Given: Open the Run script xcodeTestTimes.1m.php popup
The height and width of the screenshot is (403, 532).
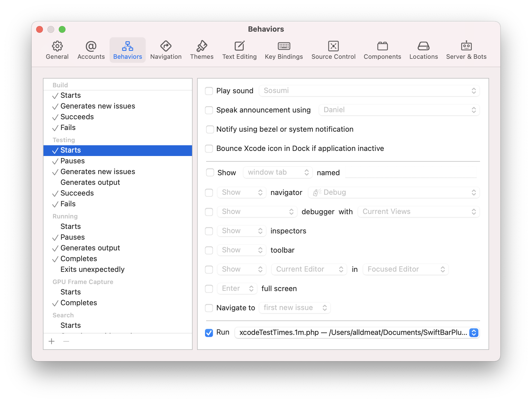Looking at the screenshot, I should [357, 333].
